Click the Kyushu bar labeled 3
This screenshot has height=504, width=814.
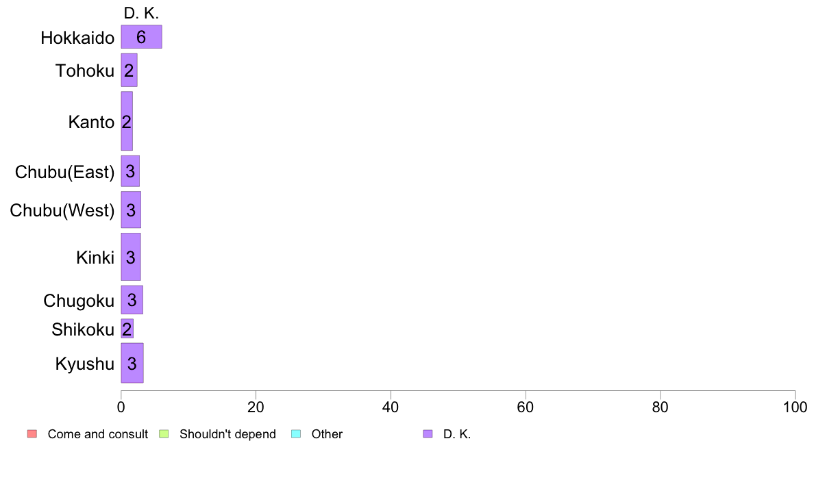pyautogui.click(x=132, y=364)
